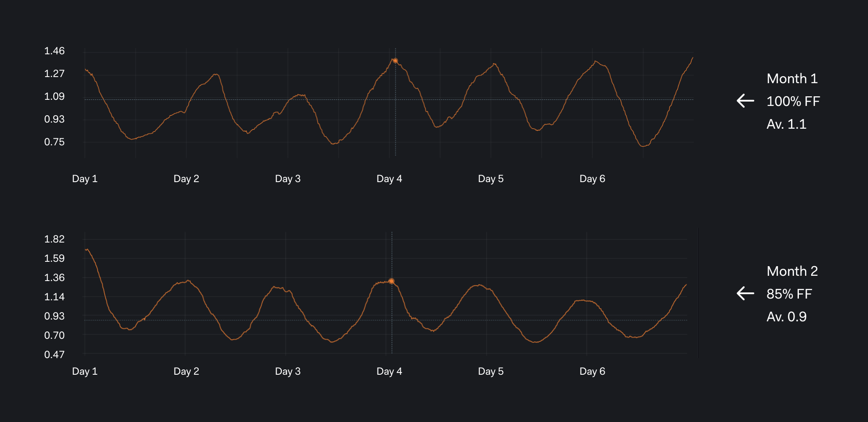Click Day 2 label under Month 1 chart
Viewport: 868px width, 422px height.
186,179
